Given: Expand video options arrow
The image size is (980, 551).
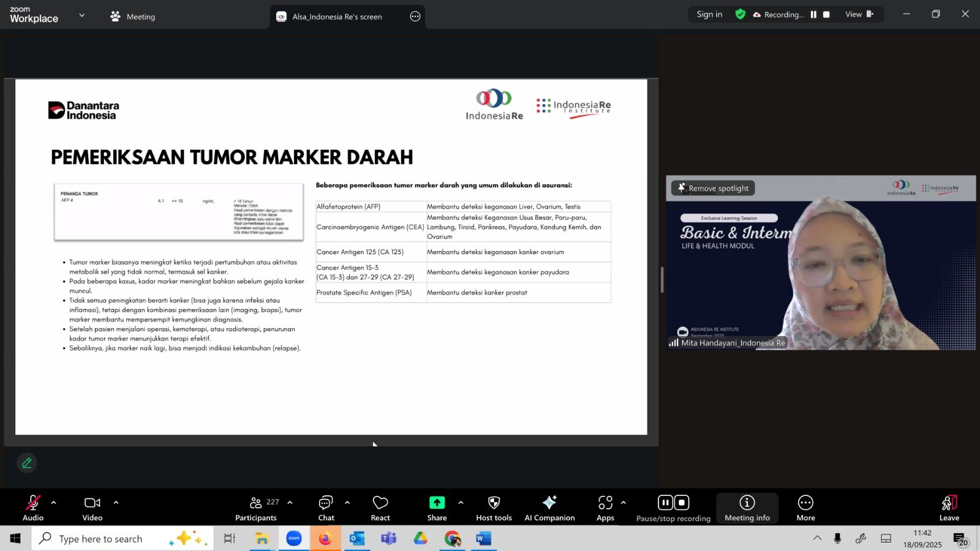Looking at the screenshot, I should coord(116,503).
